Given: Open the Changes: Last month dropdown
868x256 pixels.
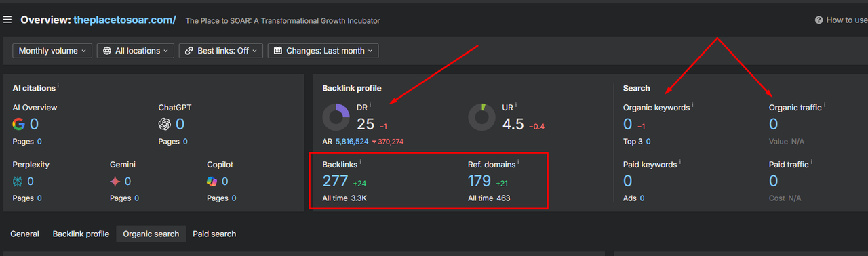Looking at the screenshot, I should tap(323, 51).
